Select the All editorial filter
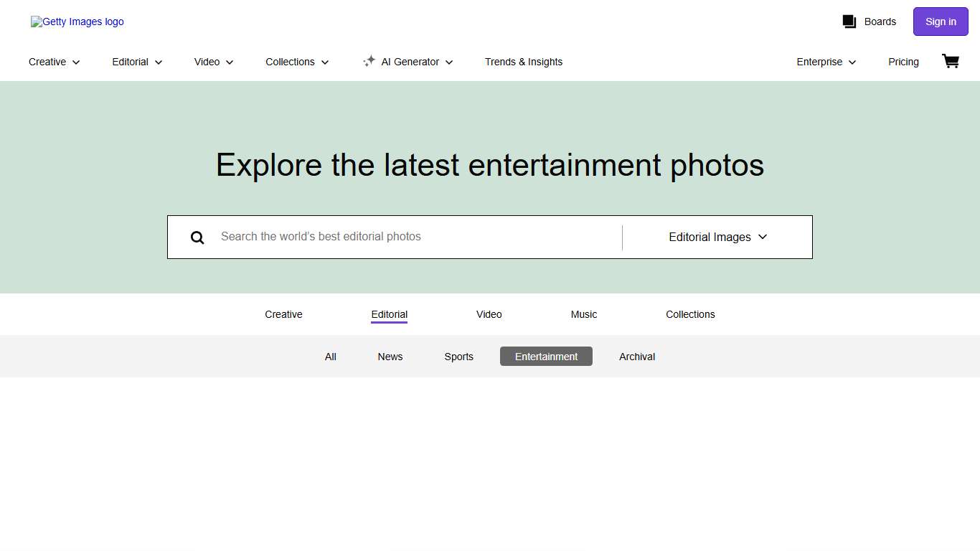This screenshot has height=551, width=980. pos(331,357)
